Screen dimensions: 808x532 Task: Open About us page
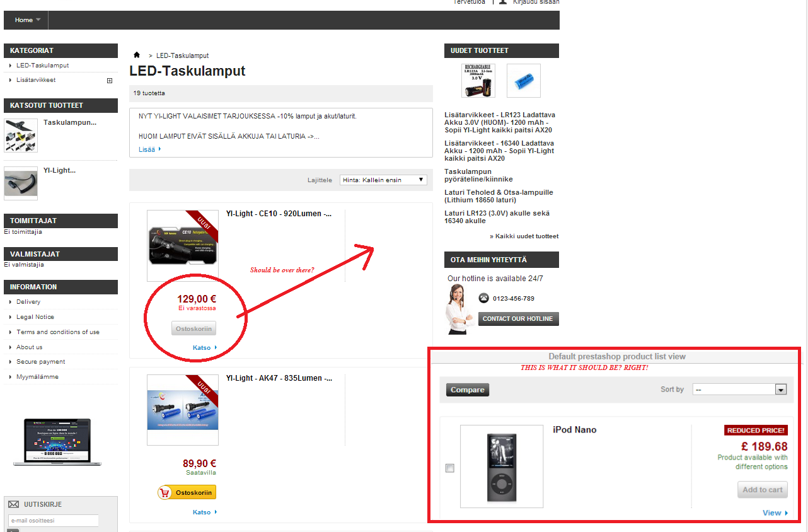point(30,347)
